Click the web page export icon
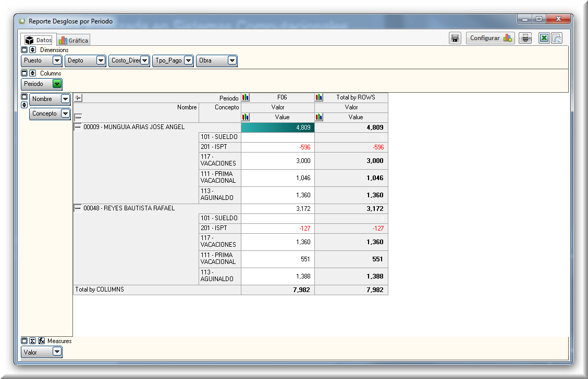The image size is (588, 379). click(x=557, y=38)
